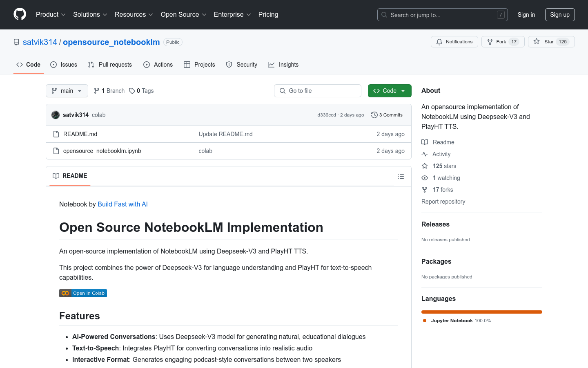Click the Fork icon on the repo

490,41
